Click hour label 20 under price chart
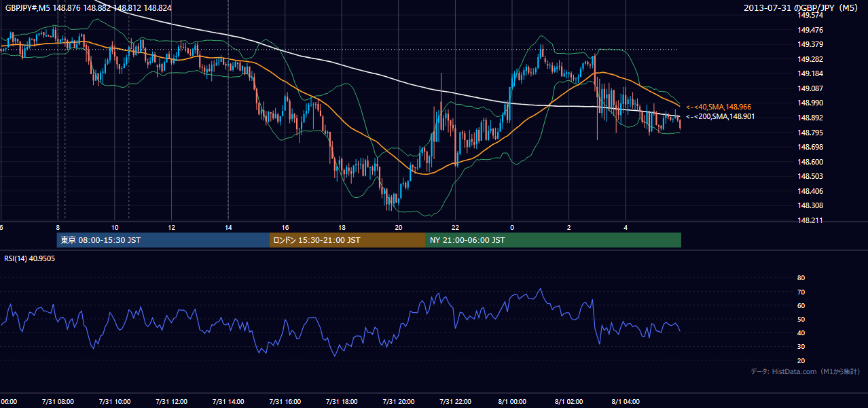 point(399,227)
